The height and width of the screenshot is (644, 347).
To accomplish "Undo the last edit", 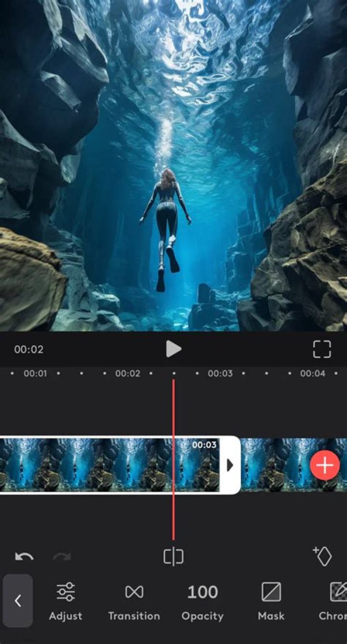I will pyautogui.click(x=24, y=557).
